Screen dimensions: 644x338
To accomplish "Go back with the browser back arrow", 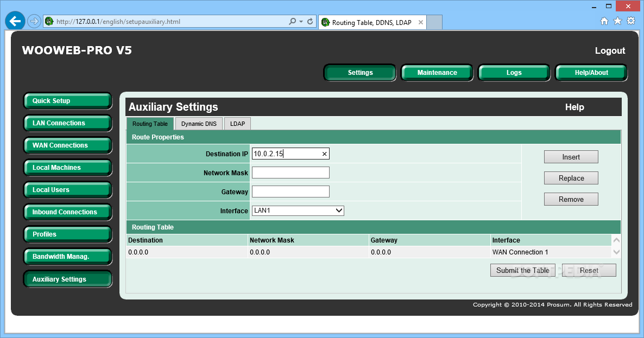I will (x=15, y=21).
